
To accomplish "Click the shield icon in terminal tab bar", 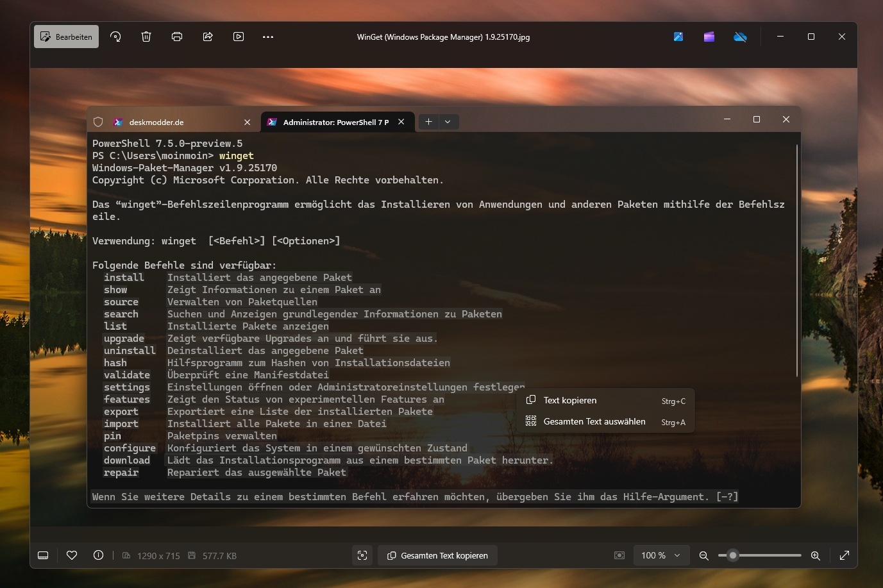I will pyautogui.click(x=98, y=122).
